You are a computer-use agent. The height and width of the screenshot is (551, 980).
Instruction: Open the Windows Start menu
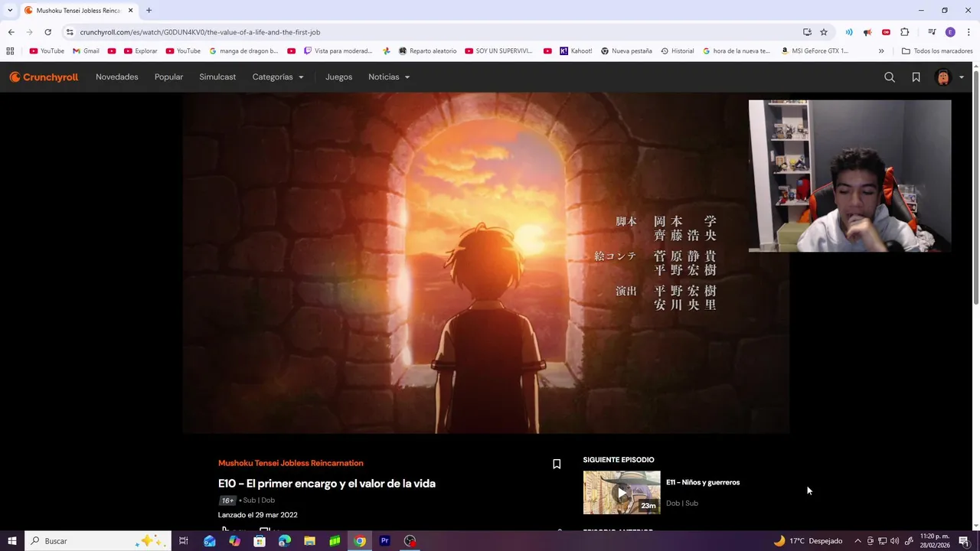pos(11,541)
